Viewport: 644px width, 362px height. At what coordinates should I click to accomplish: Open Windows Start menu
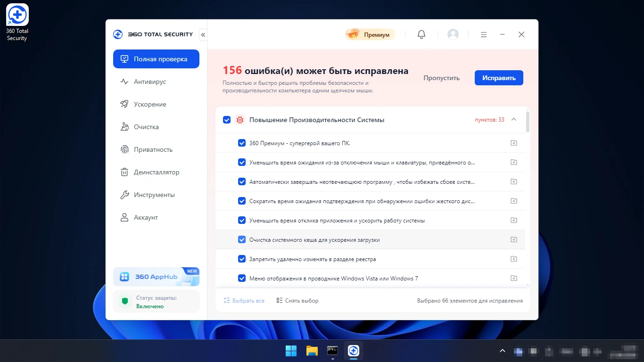(291, 351)
